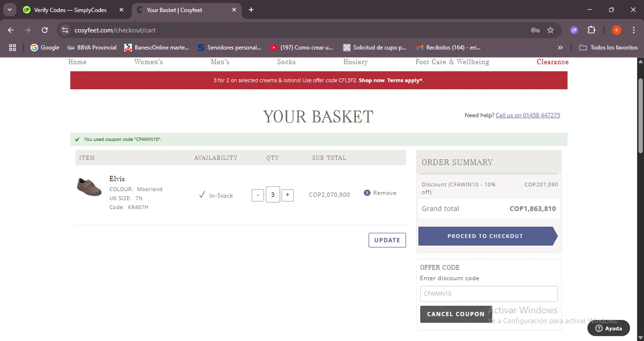Click the Discount COP207,090 amount
The image size is (644, 341).
541,185
